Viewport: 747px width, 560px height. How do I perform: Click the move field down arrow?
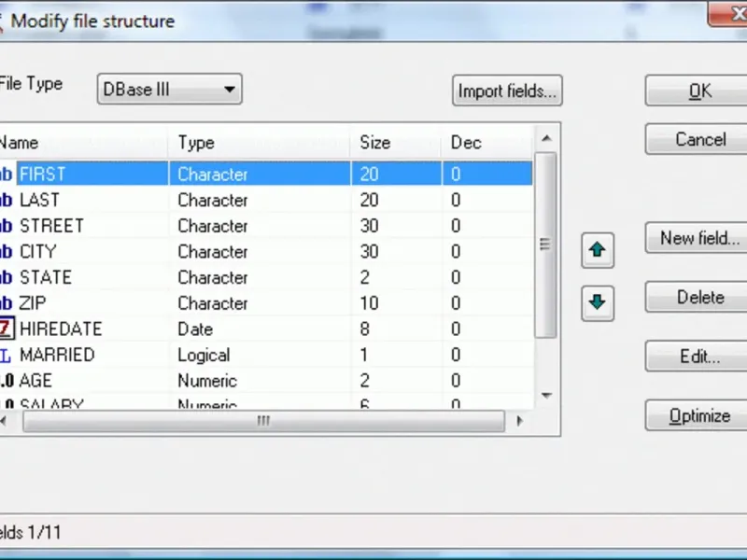click(598, 302)
